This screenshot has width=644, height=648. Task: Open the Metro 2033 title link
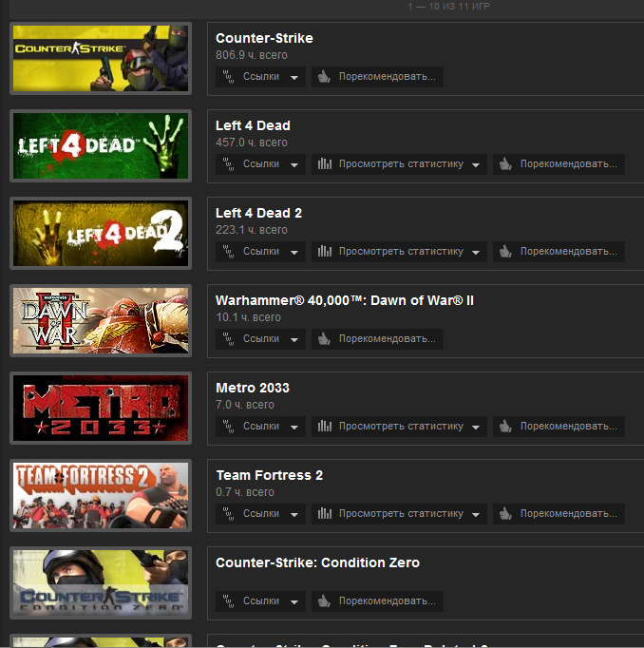253,388
